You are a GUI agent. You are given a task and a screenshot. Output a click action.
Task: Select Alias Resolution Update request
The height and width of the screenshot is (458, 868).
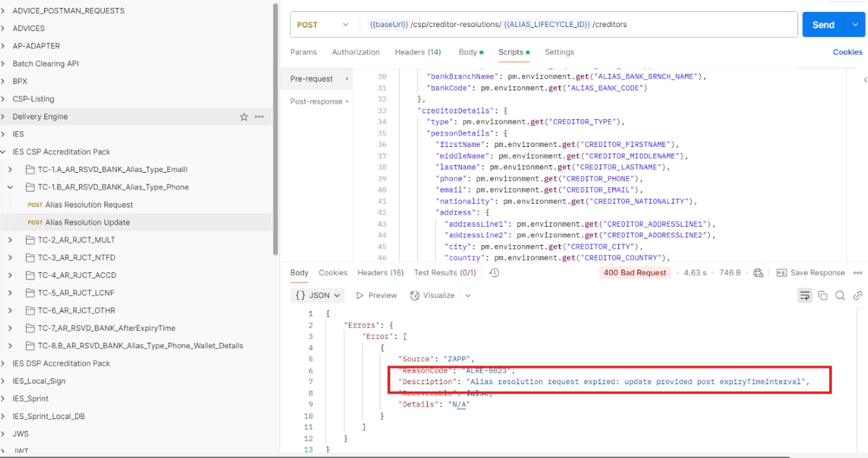click(87, 223)
